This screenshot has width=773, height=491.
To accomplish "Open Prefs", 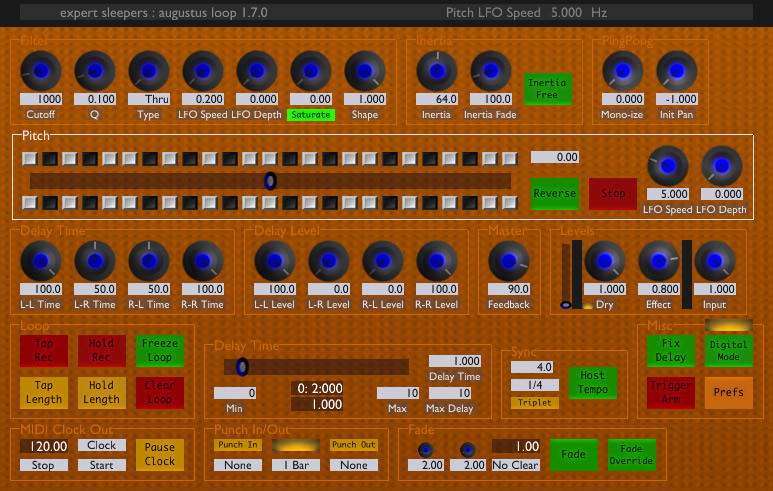I will click(x=729, y=392).
